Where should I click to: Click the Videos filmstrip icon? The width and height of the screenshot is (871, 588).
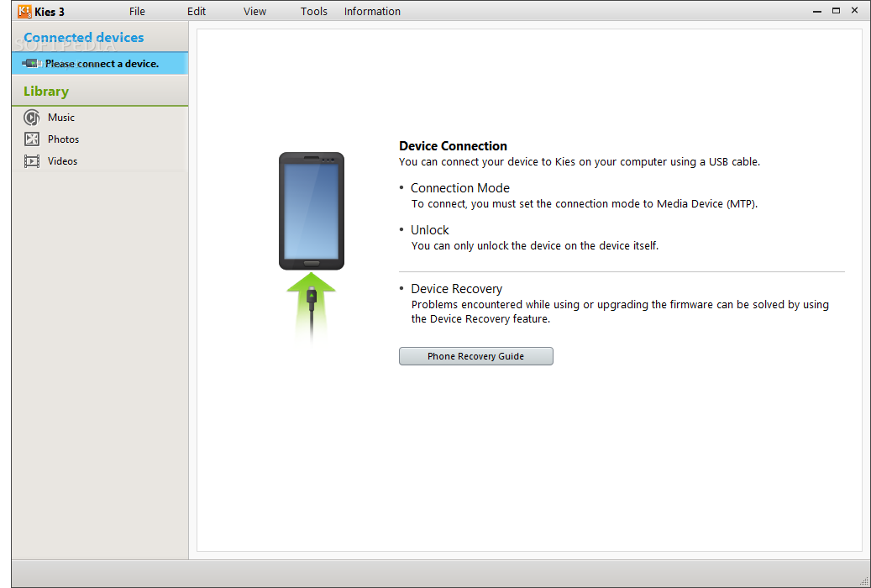[32, 161]
